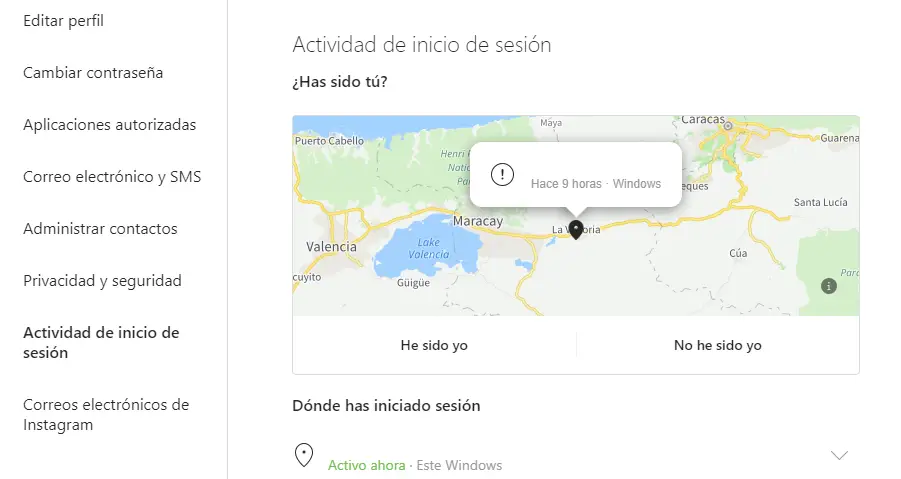901x479 pixels.
Task: Click the Hace 9 horas Windows popup
Action: tap(576, 175)
